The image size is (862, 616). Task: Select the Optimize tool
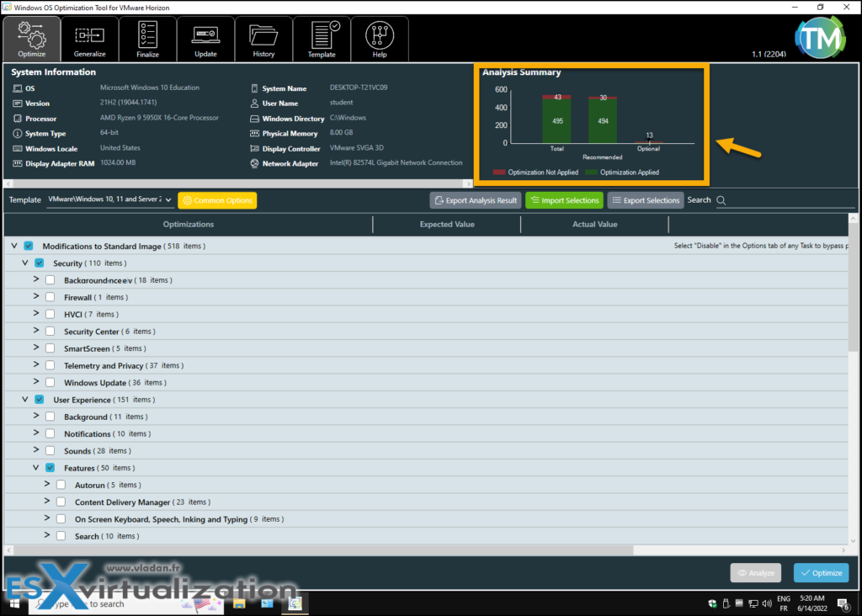(31, 39)
